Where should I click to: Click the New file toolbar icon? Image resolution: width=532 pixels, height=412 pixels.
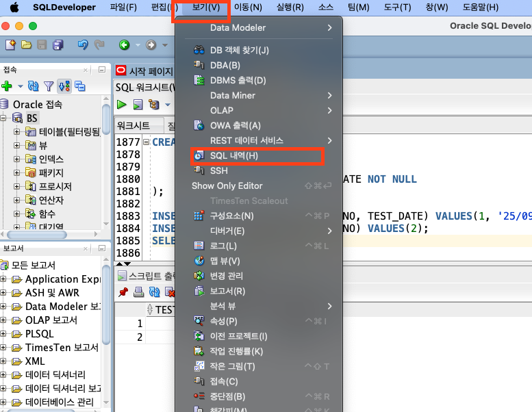(10, 44)
